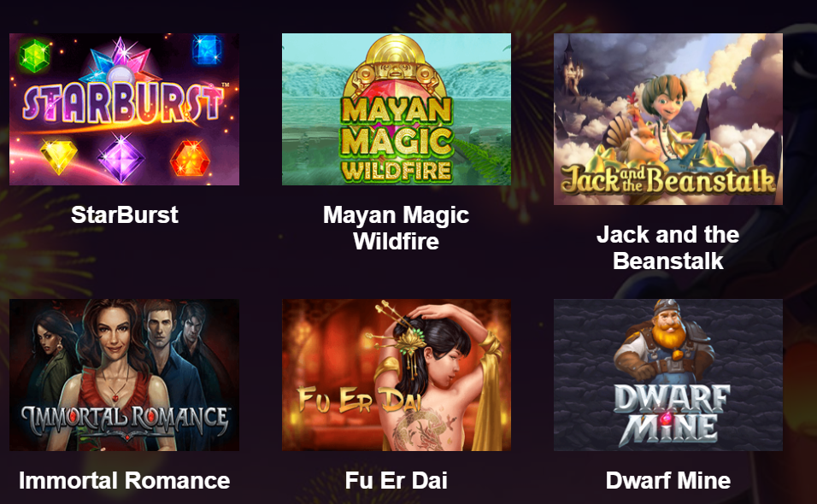This screenshot has height=504, width=817.
Task: Click the blue gem in Starburst artwork
Action: (x=207, y=50)
